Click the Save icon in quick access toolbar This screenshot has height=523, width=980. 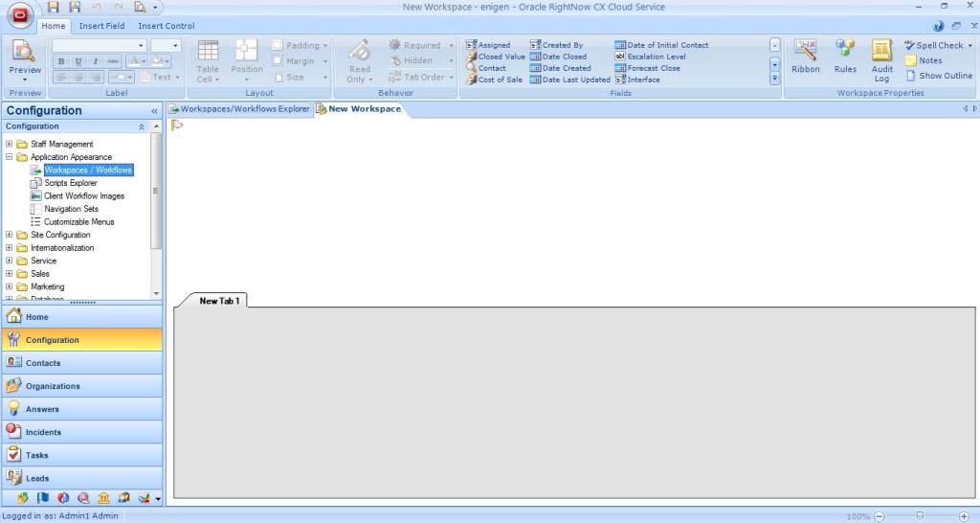54,8
